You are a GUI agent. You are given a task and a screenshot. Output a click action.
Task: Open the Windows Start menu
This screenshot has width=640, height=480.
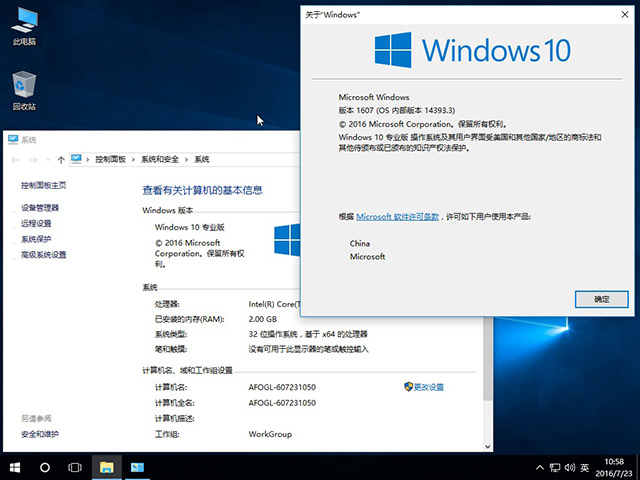coord(15,467)
